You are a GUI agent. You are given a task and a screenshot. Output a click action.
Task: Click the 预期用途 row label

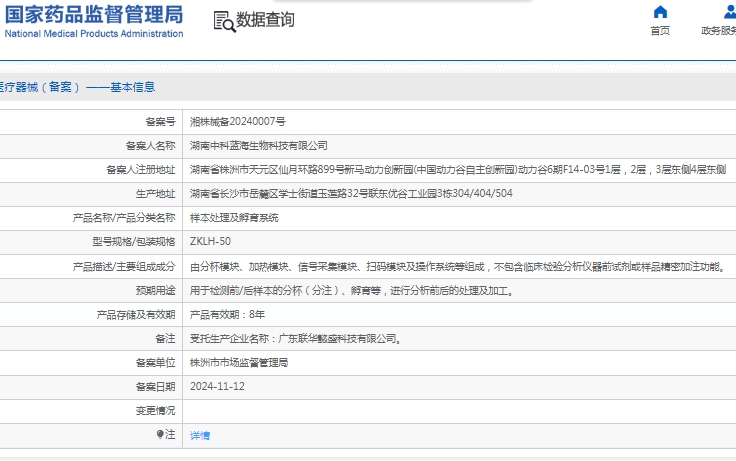pos(155,291)
